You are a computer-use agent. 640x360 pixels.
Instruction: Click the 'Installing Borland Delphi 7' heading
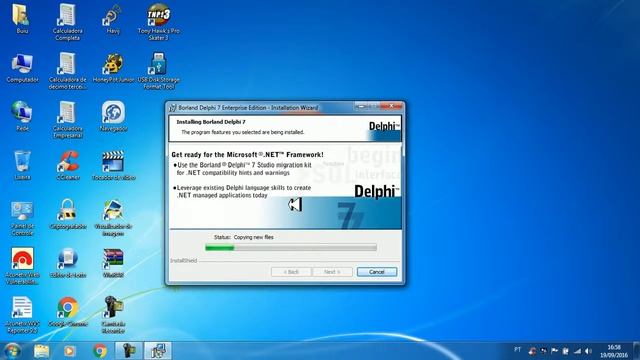pyautogui.click(x=211, y=122)
